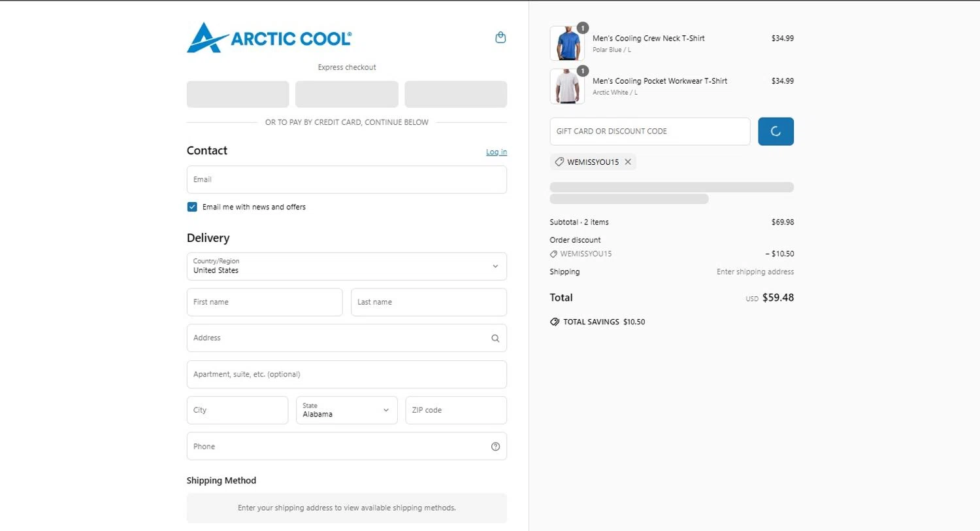Follow the Log in link
This screenshot has height=531, width=980.
click(497, 152)
